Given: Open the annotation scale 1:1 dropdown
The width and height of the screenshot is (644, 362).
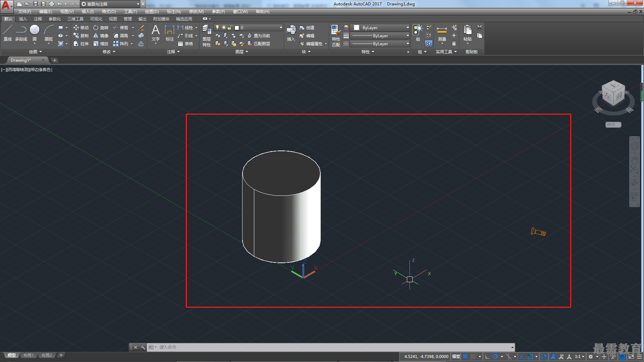Looking at the screenshot, I should click(x=579, y=357).
